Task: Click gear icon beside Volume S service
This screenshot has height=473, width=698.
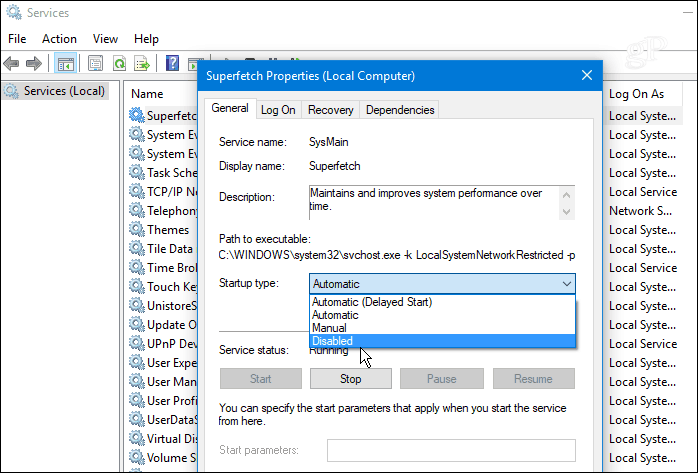Action: point(137,457)
